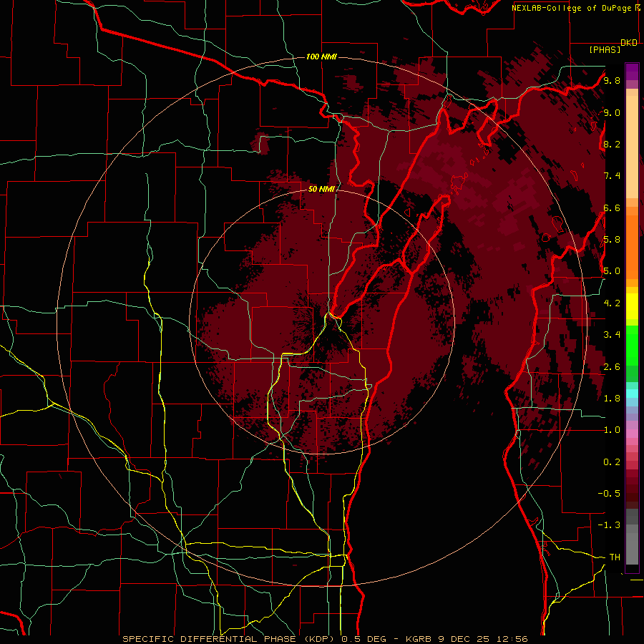Click the 1.8 scale value
Viewport: 644px width, 644px height.
(612, 399)
